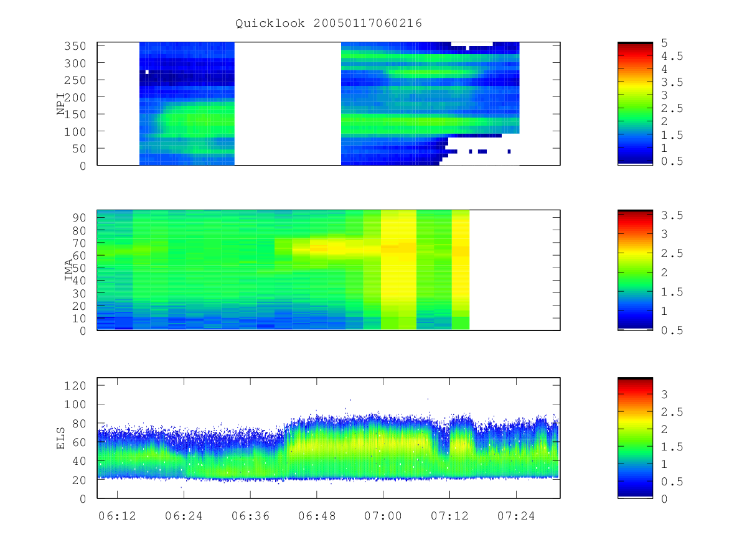Click IMA colorbar value 3.5
This screenshot has height=560, width=747.
[x=671, y=215]
